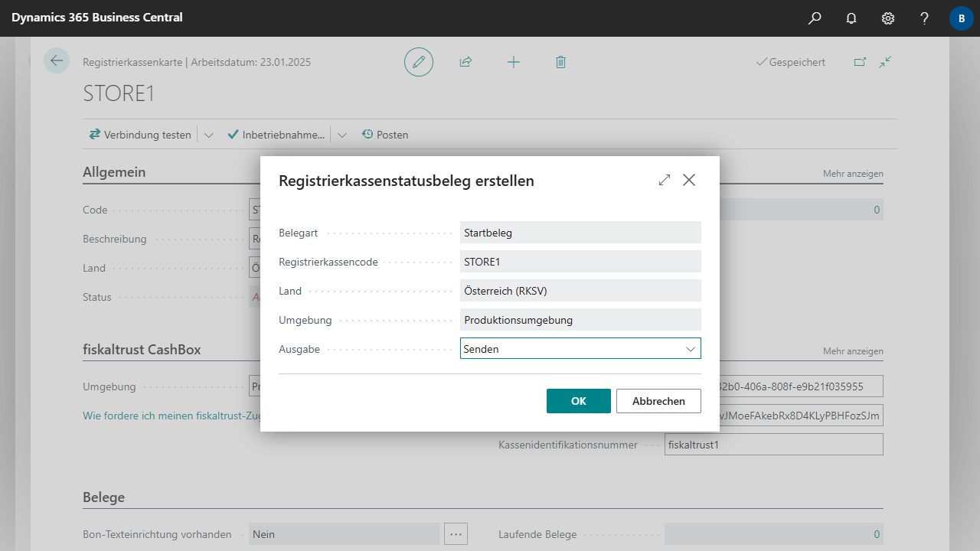Screen dimensions: 980x551
Task: Collapse the page with the shrink arrows icon
Action: tap(886, 62)
